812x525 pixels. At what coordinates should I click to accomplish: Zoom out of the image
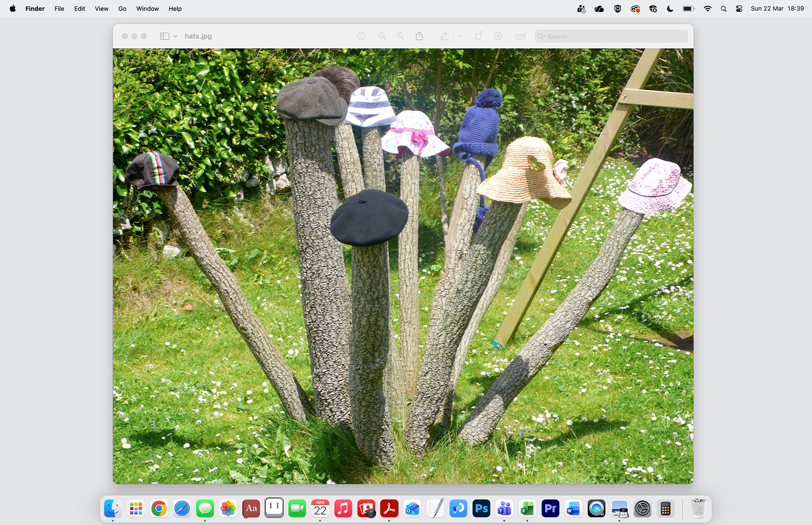[382, 36]
